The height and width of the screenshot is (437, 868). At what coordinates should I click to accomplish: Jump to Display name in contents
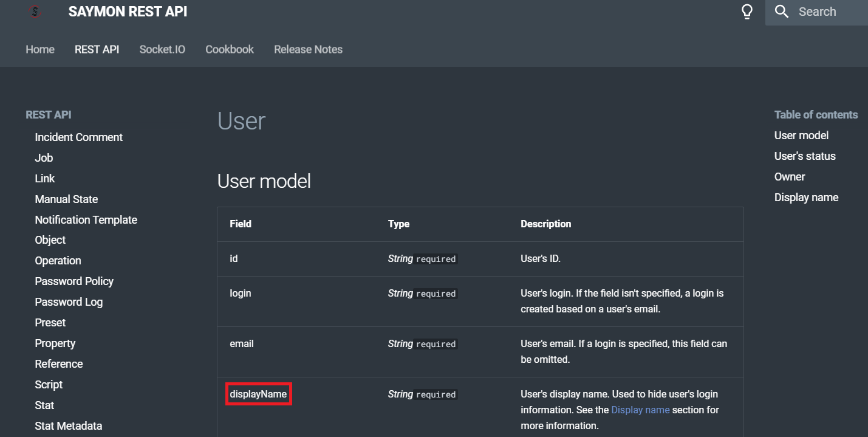coord(806,198)
